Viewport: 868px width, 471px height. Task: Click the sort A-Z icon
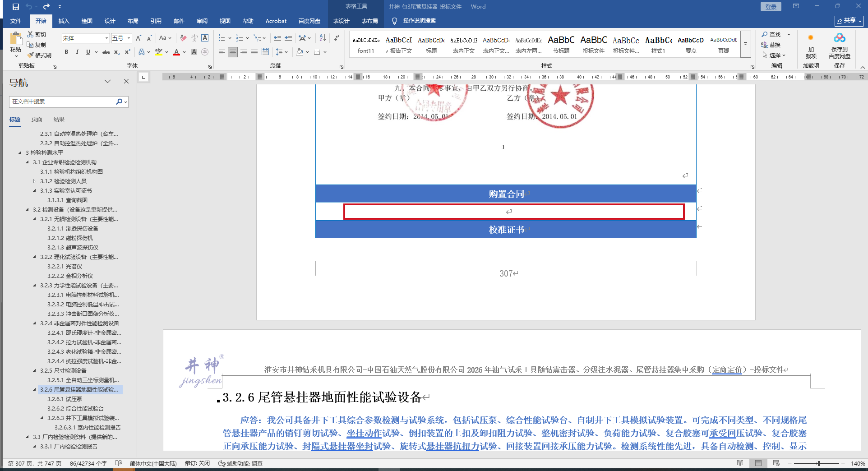(x=323, y=38)
